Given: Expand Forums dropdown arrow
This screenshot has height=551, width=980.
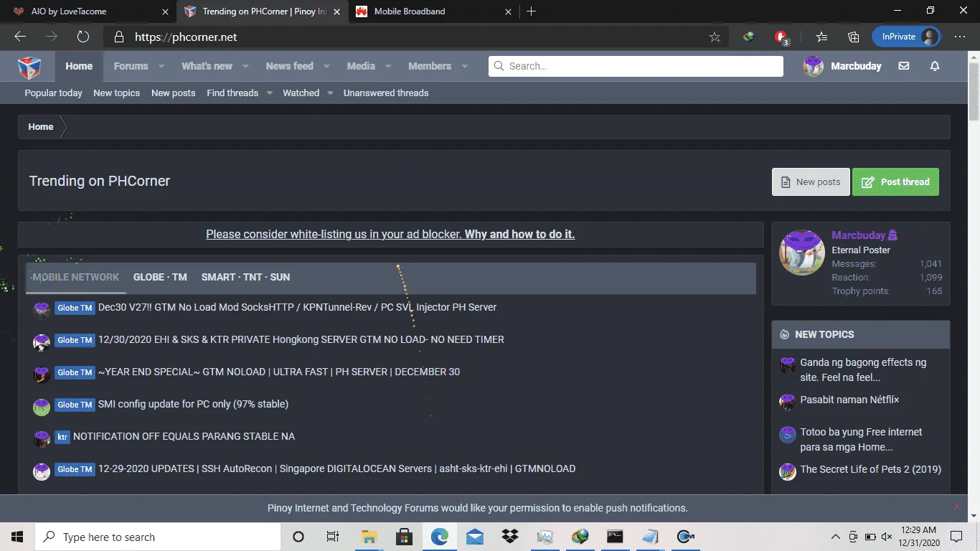Looking at the screenshot, I should (x=161, y=66).
